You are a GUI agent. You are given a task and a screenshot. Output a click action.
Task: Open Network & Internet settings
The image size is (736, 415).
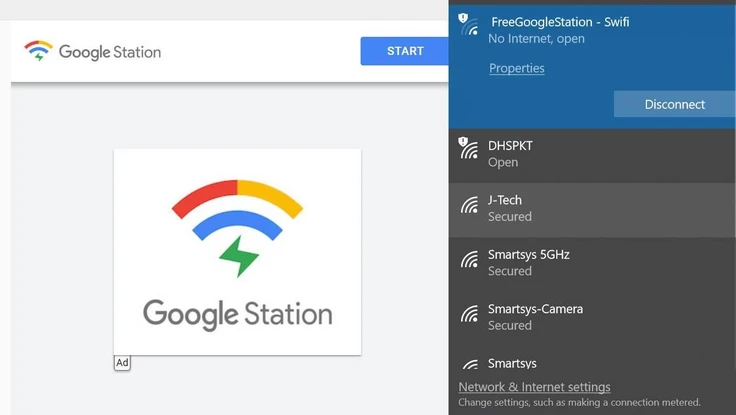pos(534,387)
